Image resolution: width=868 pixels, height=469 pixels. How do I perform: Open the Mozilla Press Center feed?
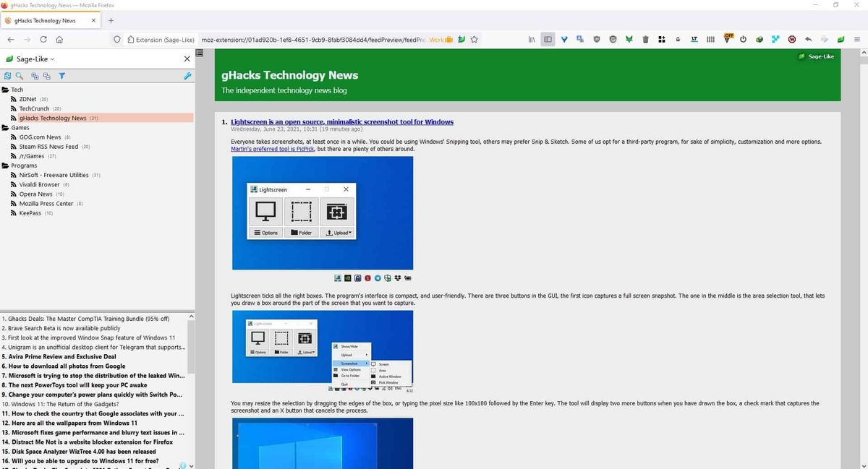point(47,203)
